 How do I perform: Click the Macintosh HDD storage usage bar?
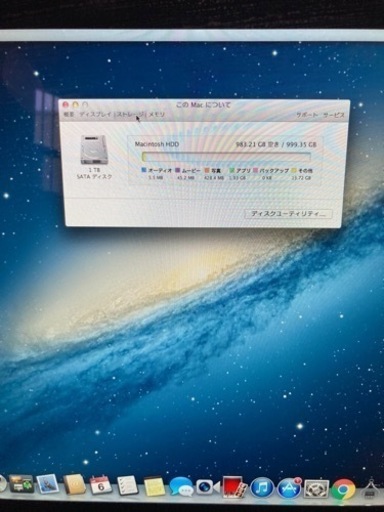(x=226, y=157)
